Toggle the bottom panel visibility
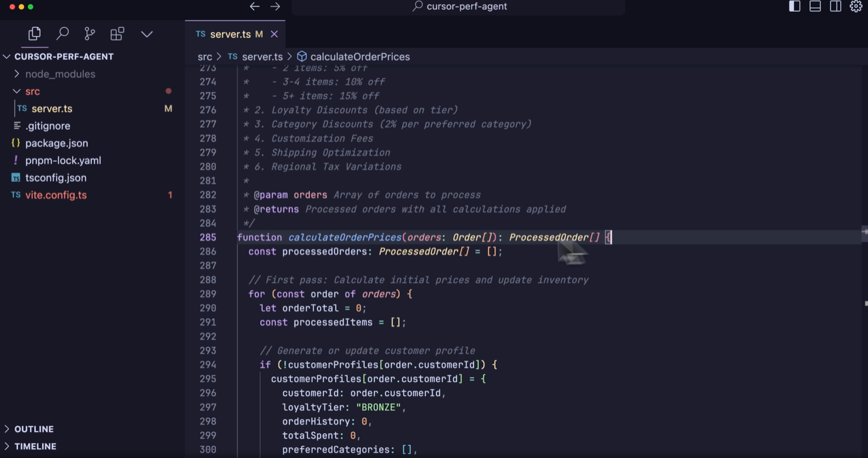Image resolution: width=868 pixels, height=458 pixels. pyautogui.click(x=815, y=6)
